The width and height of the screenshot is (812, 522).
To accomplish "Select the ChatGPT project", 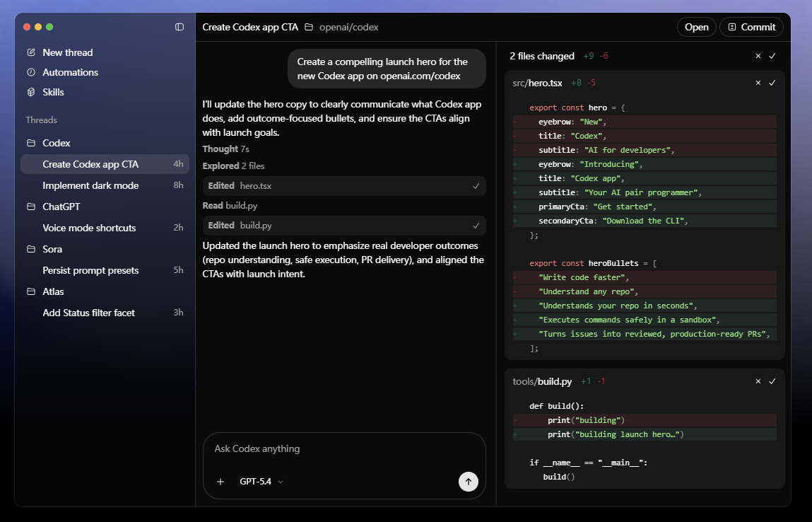I will coord(61,207).
